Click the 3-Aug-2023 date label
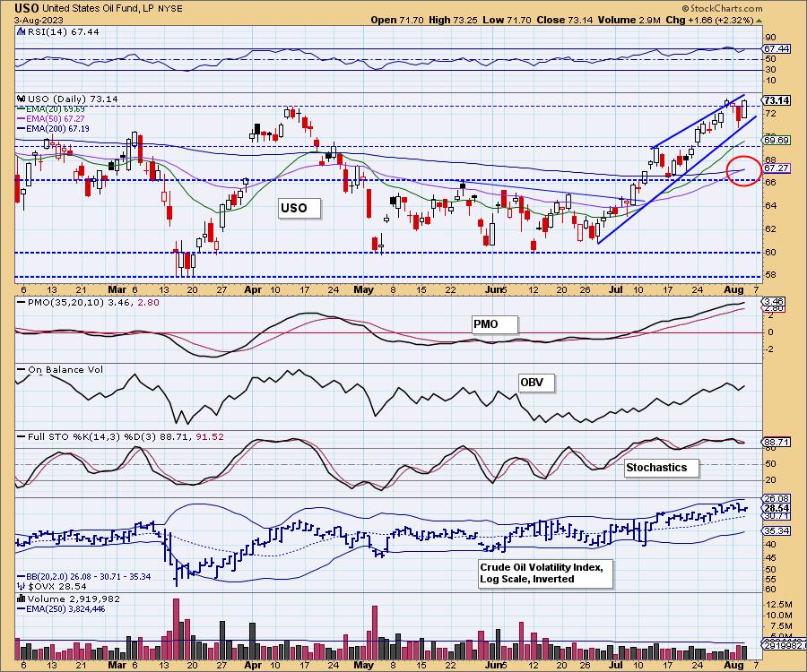 click(39, 21)
